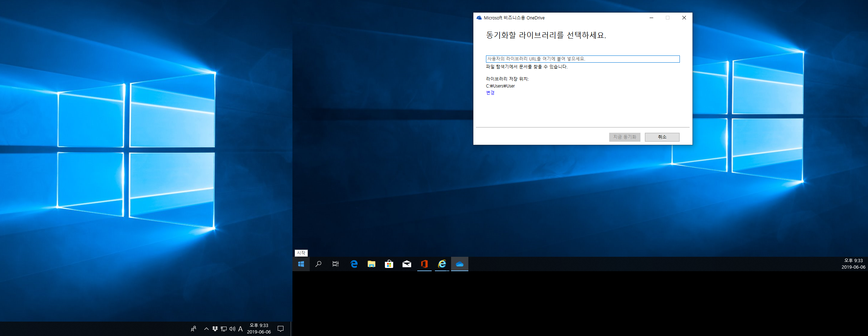Open Task View on the taskbar
The image size is (868, 336).
click(336, 264)
